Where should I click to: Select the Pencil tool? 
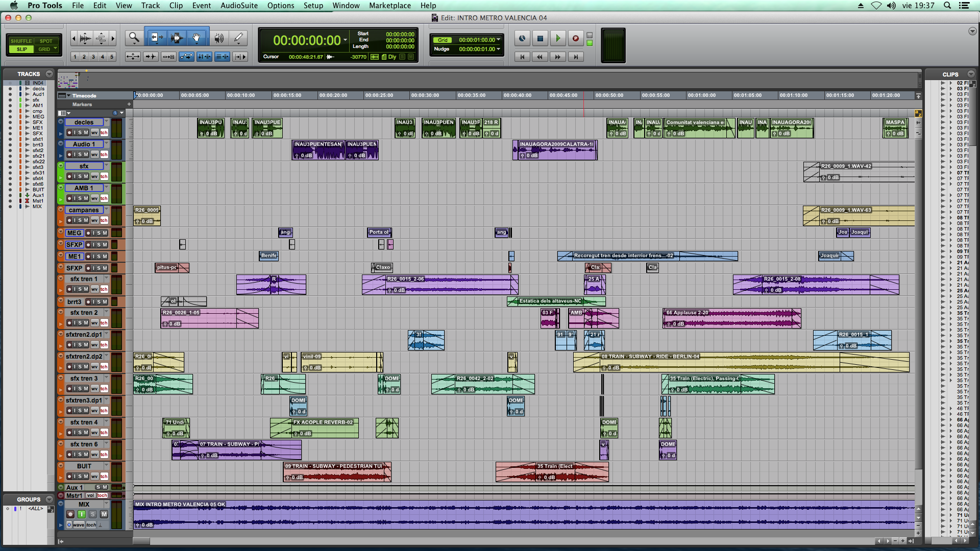pos(238,38)
